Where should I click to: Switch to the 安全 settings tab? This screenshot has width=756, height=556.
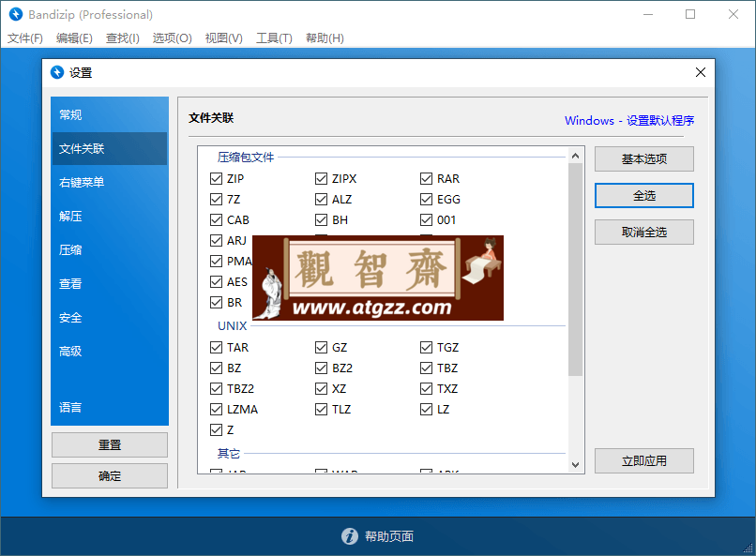point(110,318)
